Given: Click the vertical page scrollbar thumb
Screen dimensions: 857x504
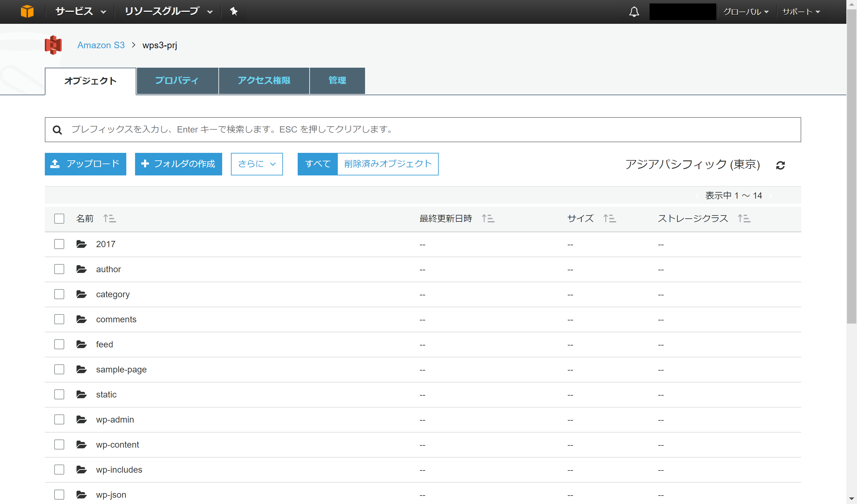Looking at the screenshot, I should click(x=852, y=167).
